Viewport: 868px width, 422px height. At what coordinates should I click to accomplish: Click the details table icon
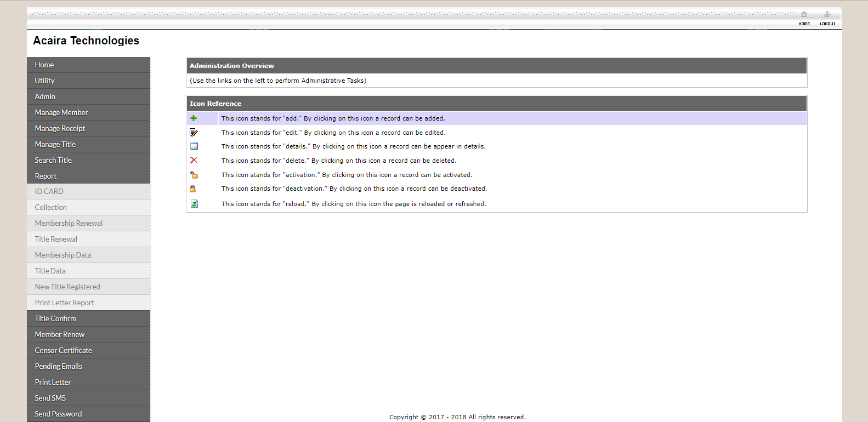(x=194, y=146)
